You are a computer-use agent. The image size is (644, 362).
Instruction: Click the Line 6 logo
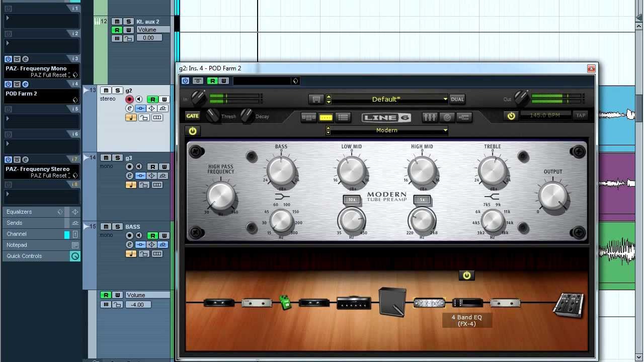[x=386, y=118]
